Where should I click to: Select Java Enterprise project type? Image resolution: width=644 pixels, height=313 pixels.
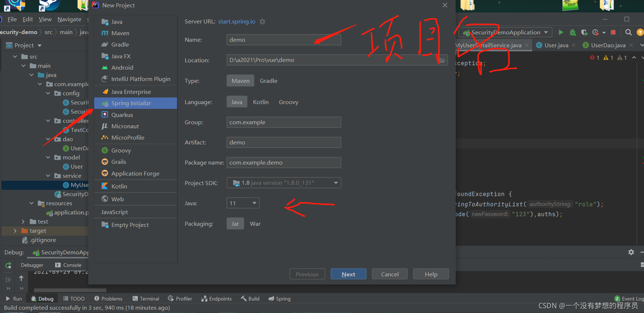pyautogui.click(x=136, y=92)
